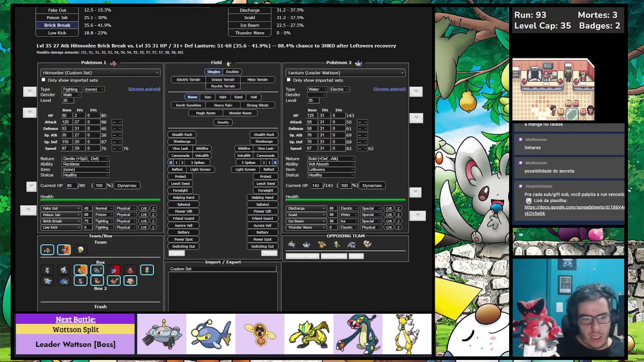Toggle Crit for Thunder Wave
This screenshot has width=644, height=362.
point(389,227)
